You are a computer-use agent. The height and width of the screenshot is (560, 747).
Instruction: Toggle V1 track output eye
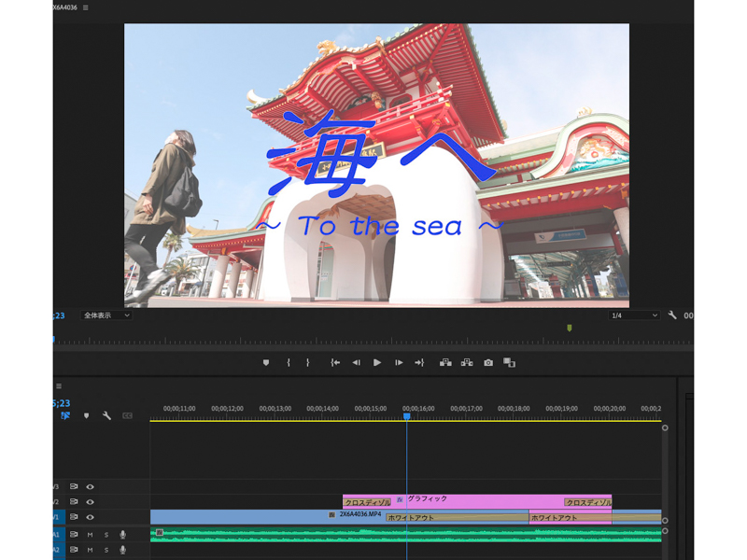(90, 517)
